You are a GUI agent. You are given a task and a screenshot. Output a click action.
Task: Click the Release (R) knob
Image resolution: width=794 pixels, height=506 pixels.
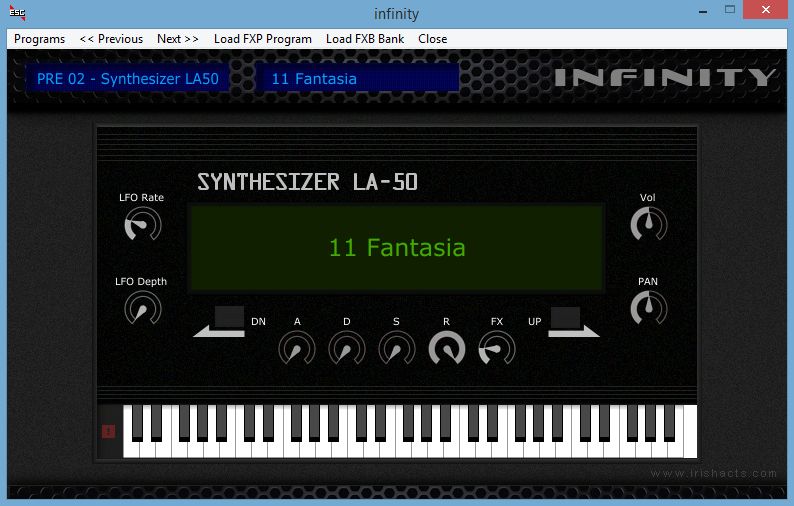[x=447, y=348]
